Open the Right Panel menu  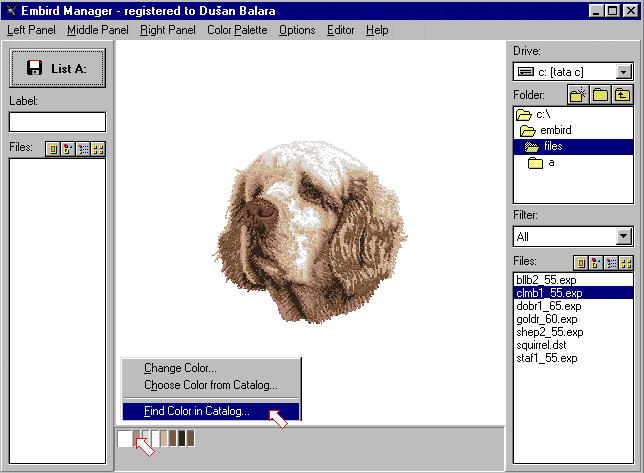168,30
